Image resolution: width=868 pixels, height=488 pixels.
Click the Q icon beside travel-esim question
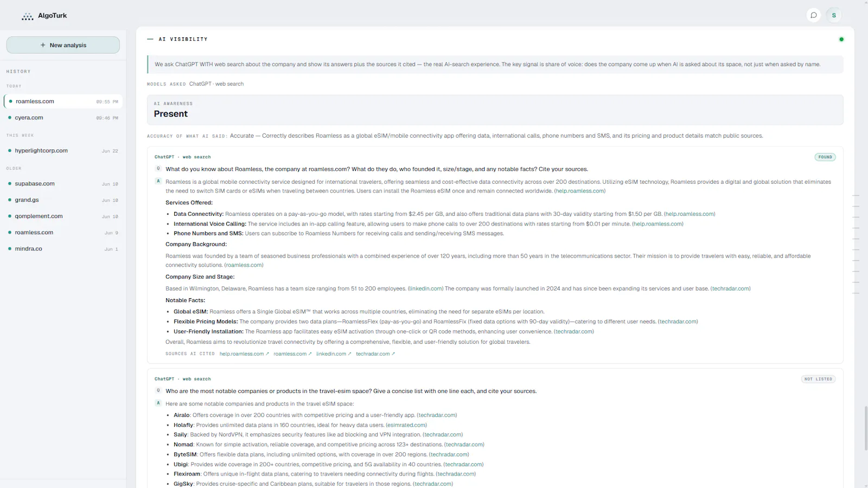coord(158,390)
